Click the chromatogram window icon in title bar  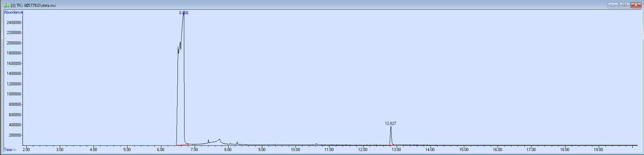[6, 5]
